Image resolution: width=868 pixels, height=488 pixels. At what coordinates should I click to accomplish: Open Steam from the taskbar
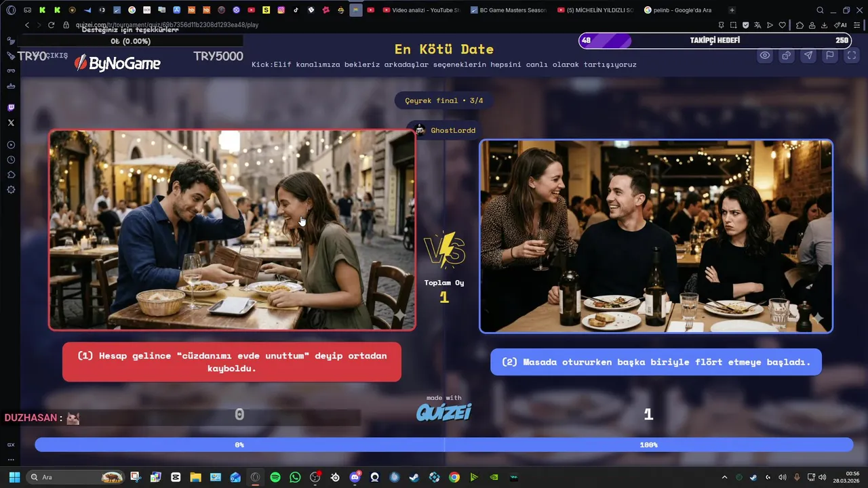point(414,477)
